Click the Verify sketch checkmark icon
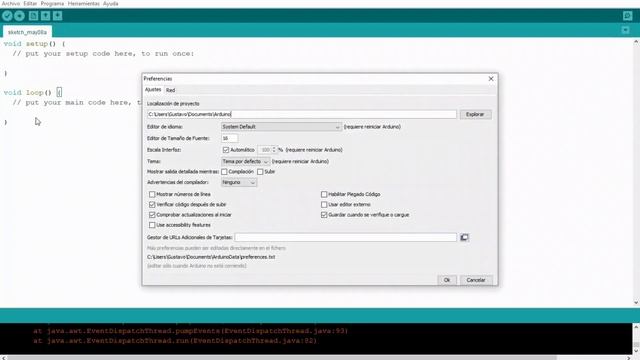The image size is (640, 360). pos(7,16)
